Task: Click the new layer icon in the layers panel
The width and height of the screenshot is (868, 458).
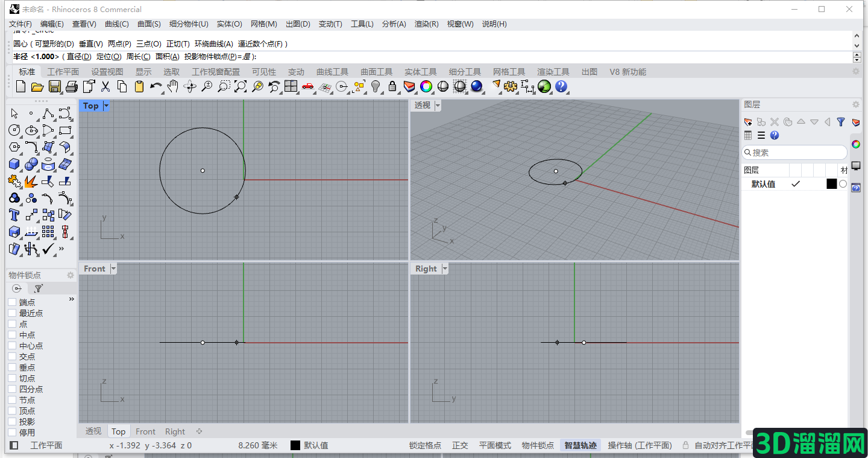Action: (x=748, y=122)
